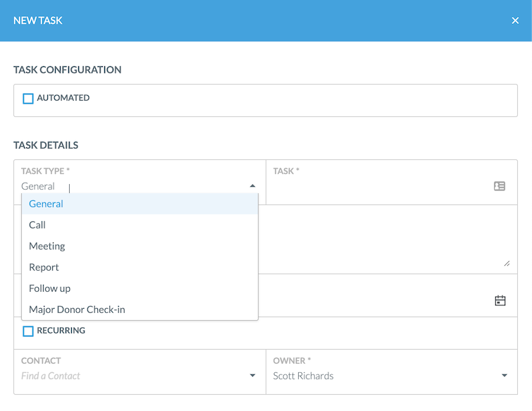Tick the Automated checkbox
The height and width of the screenshot is (411, 532).
tap(28, 99)
